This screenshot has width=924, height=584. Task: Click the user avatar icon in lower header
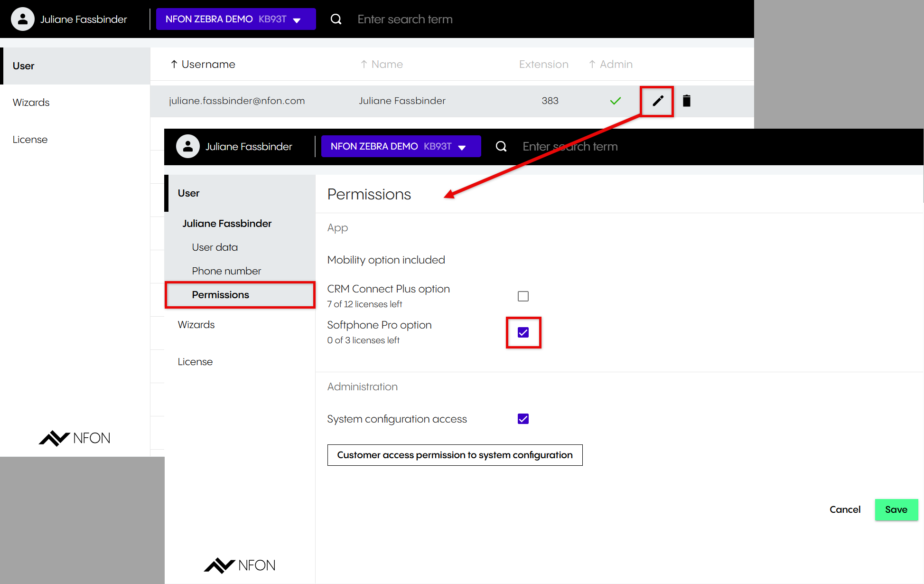tap(187, 146)
